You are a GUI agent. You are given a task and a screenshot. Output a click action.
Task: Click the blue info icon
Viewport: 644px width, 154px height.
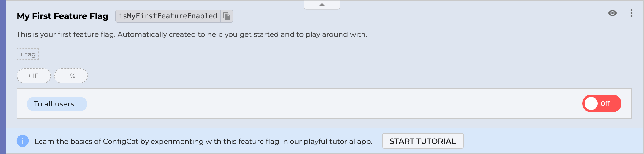(23, 141)
